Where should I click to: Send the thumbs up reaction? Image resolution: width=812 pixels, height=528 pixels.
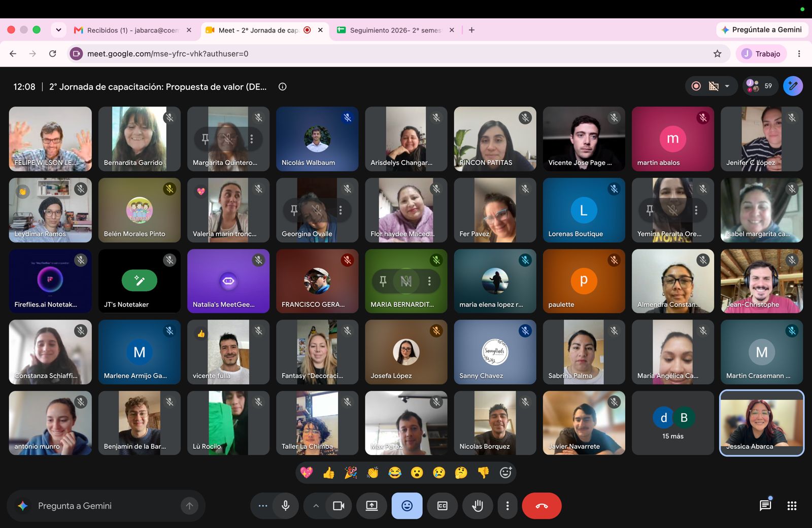329,473
